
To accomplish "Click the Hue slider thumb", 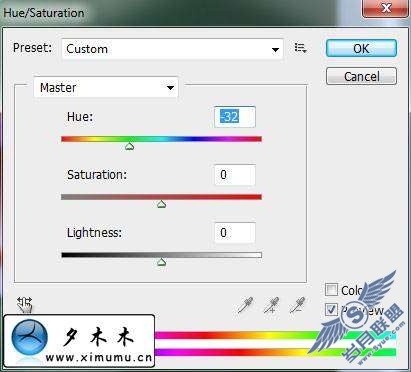I will pos(129,146).
